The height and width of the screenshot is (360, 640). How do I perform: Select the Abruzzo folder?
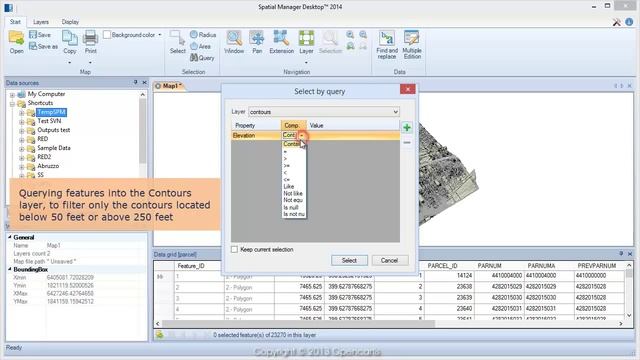pos(48,166)
